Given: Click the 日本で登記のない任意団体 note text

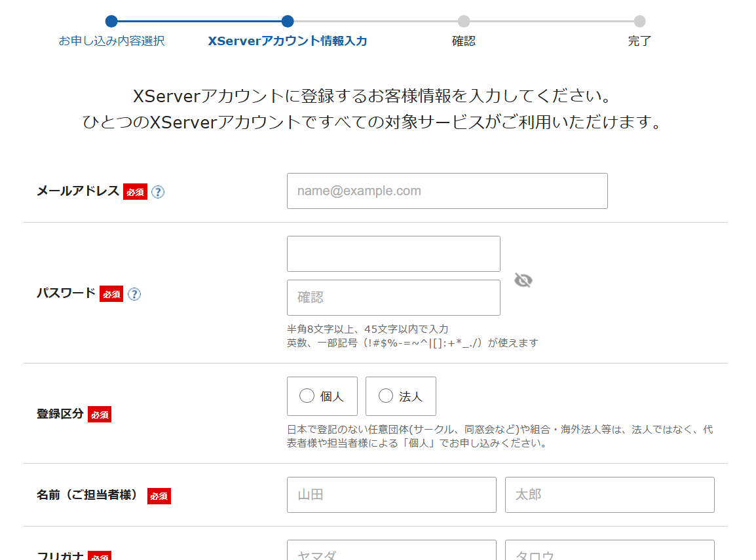Looking at the screenshot, I should (x=500, y=436).
